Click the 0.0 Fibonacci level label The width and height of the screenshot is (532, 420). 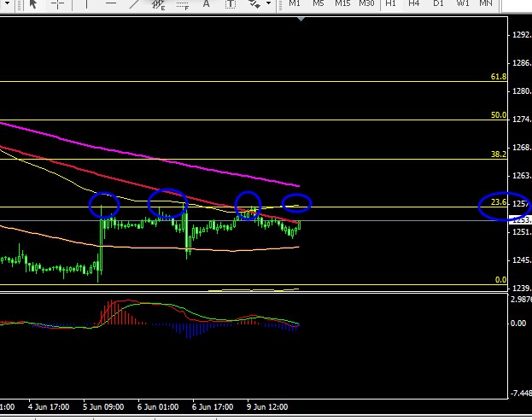(x=500, y=280)
